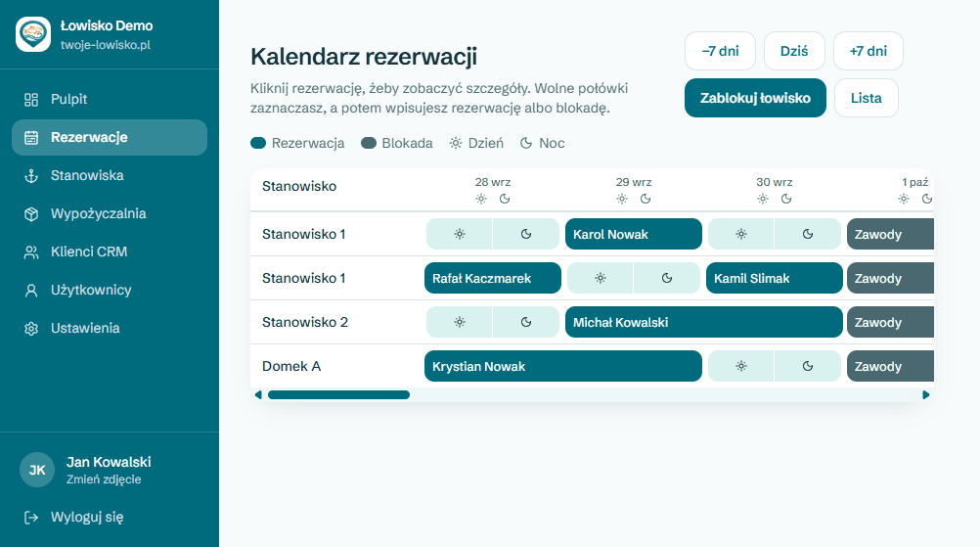Click the scrollbar left arrow

click(258, 395)
